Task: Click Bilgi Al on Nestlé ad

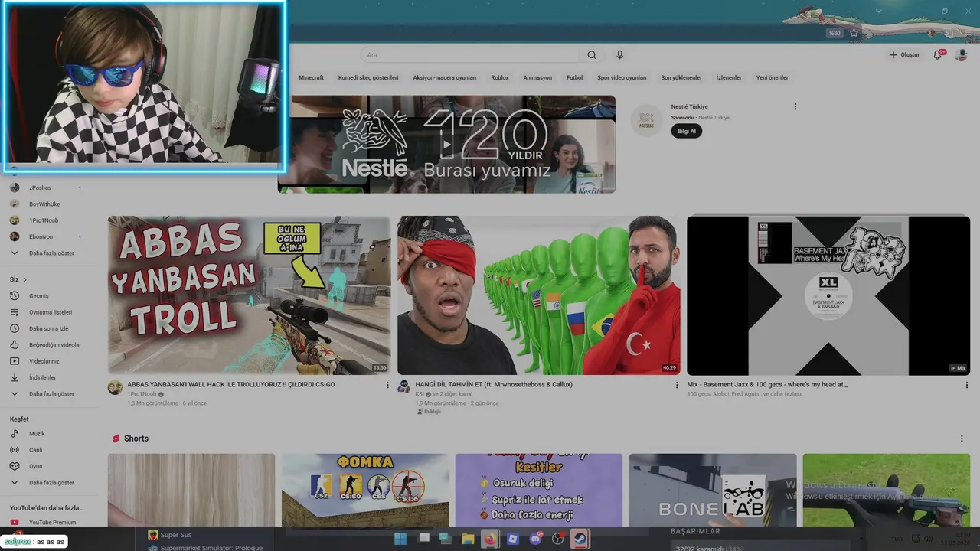Action: (x=686, y=131)
